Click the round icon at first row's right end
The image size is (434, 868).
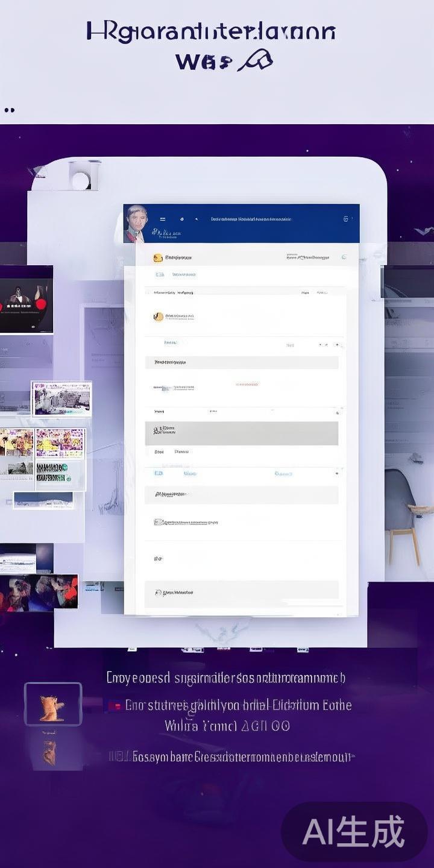(344, 257)
